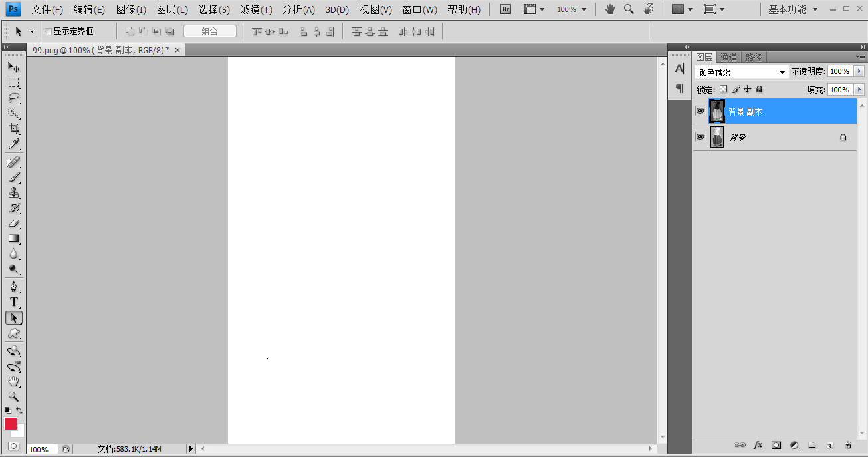Image resolution: width=868 pixels, height=457 pixels.
Task: Select the Magic Wand tool
Action: click(x=13, y=113)
